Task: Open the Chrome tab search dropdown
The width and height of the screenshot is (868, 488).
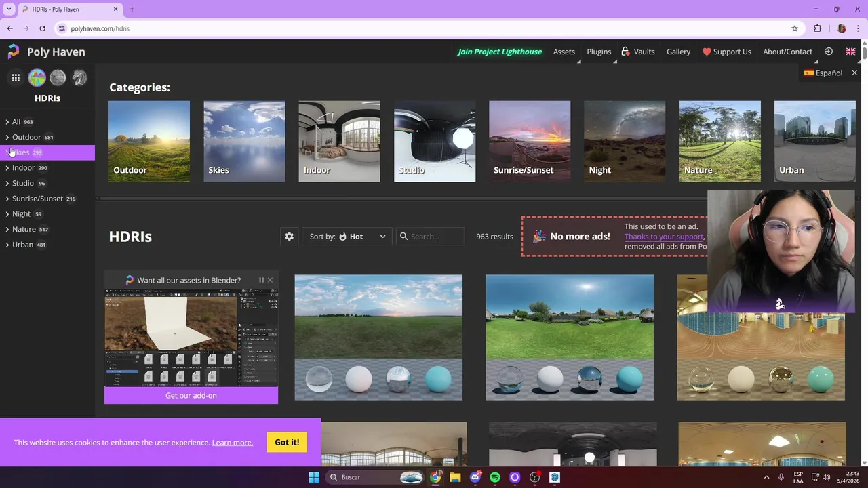Action: pos(9,9)
